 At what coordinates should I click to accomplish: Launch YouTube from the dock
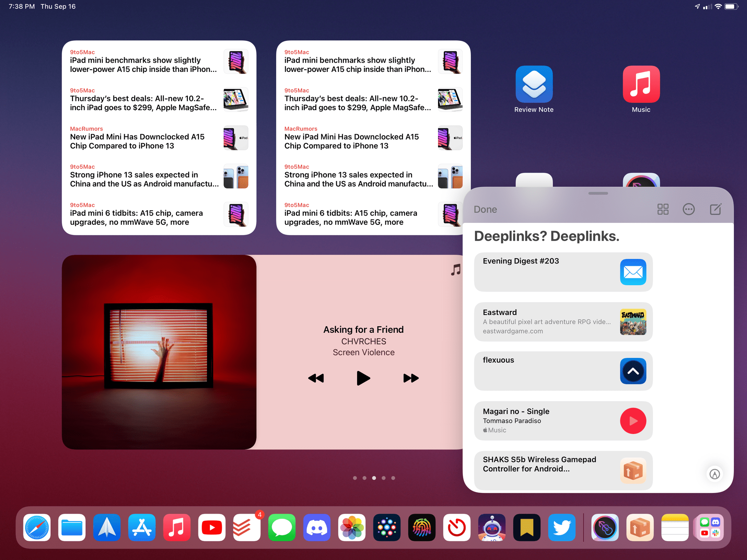pos(212,528)
